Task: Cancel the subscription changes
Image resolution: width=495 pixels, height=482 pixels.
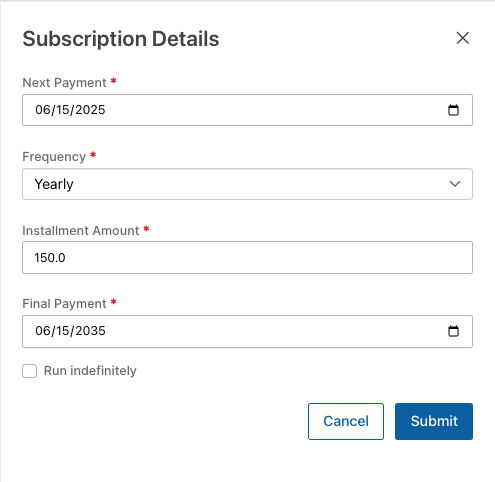Action: pyautogui.click(x=346, y=421)
